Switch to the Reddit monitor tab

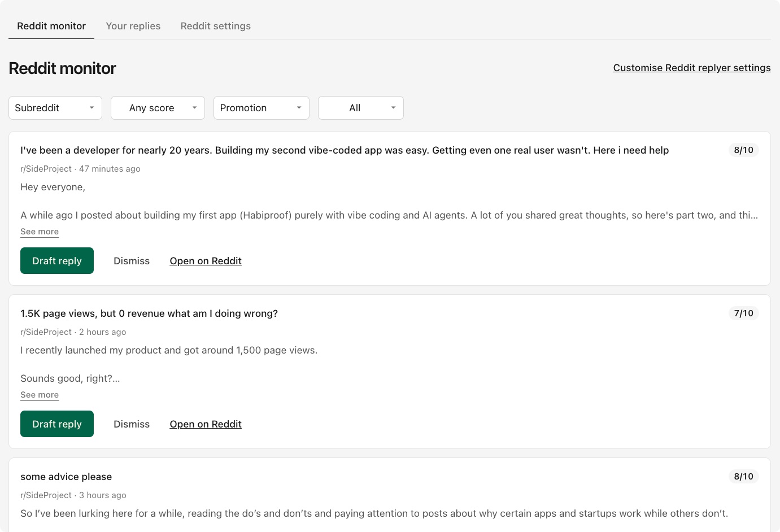point(51,26)
